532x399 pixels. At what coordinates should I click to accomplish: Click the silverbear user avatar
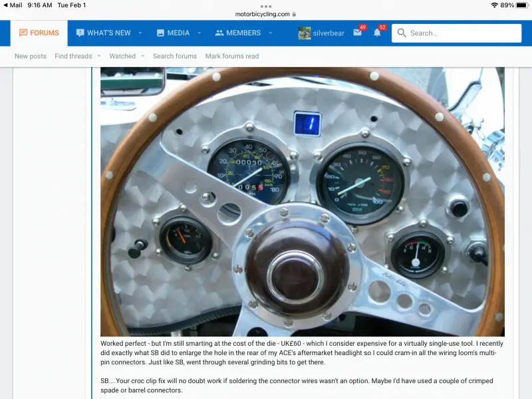click(x=305, y=33)
